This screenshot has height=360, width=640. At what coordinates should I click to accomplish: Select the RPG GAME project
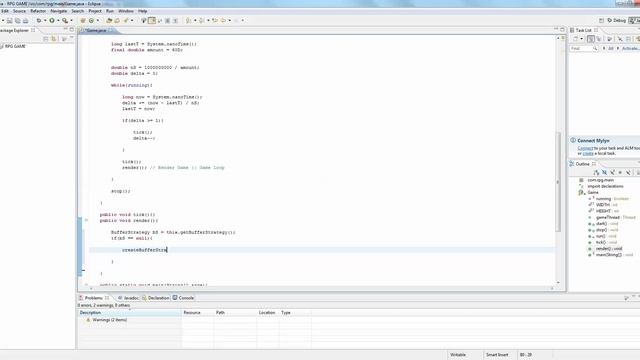(13, 47)
